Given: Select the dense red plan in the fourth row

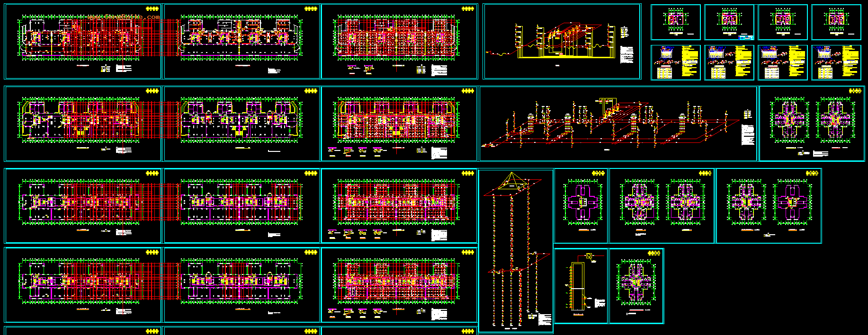Looking at the screenshot, I should [399, 285].
